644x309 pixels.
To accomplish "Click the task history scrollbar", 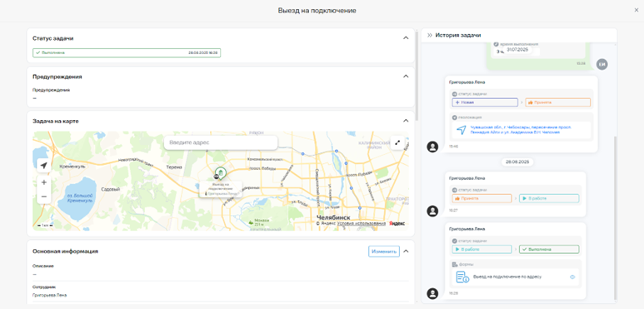I will [x=615, y=218].
